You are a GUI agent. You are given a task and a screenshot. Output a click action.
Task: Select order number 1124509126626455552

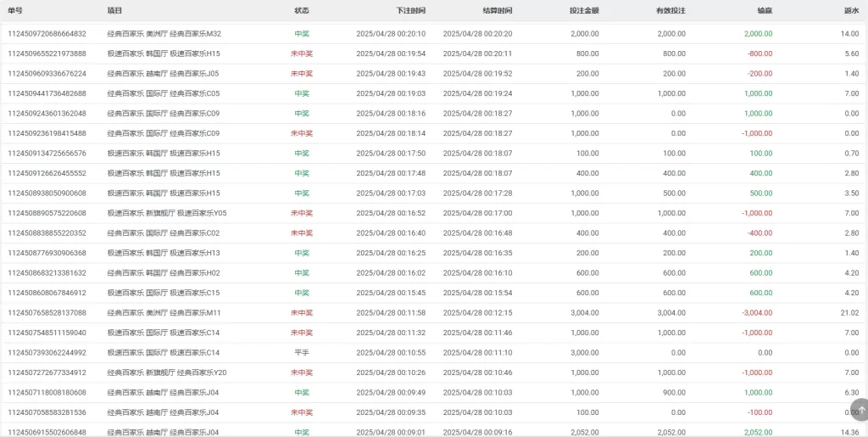pos(47,173)
